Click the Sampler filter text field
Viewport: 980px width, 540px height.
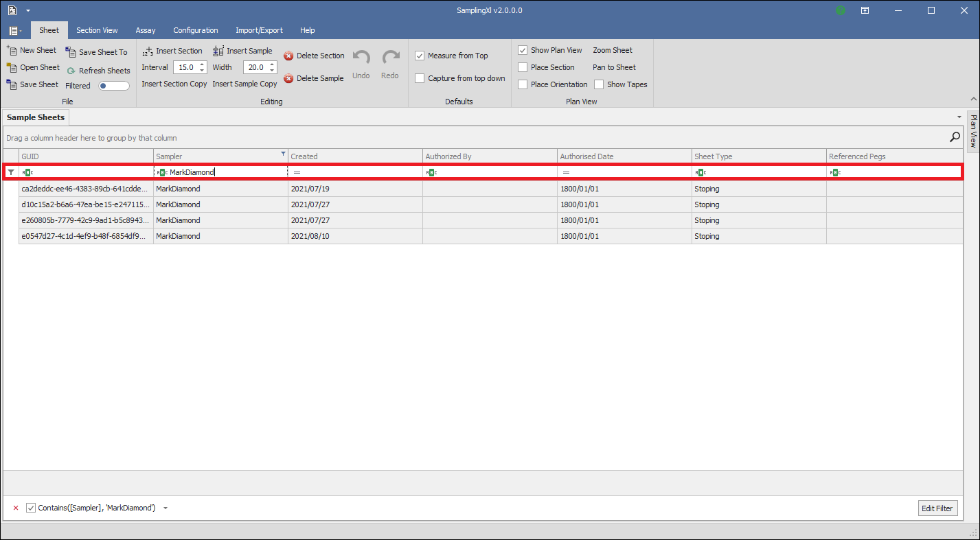(x=227, y=172)
